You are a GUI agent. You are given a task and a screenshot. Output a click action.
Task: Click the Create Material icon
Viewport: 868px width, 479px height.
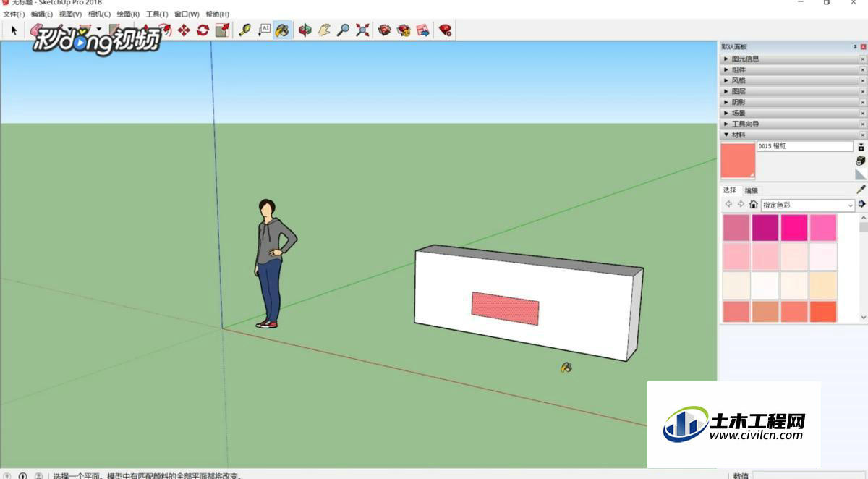tap(861, 161)
